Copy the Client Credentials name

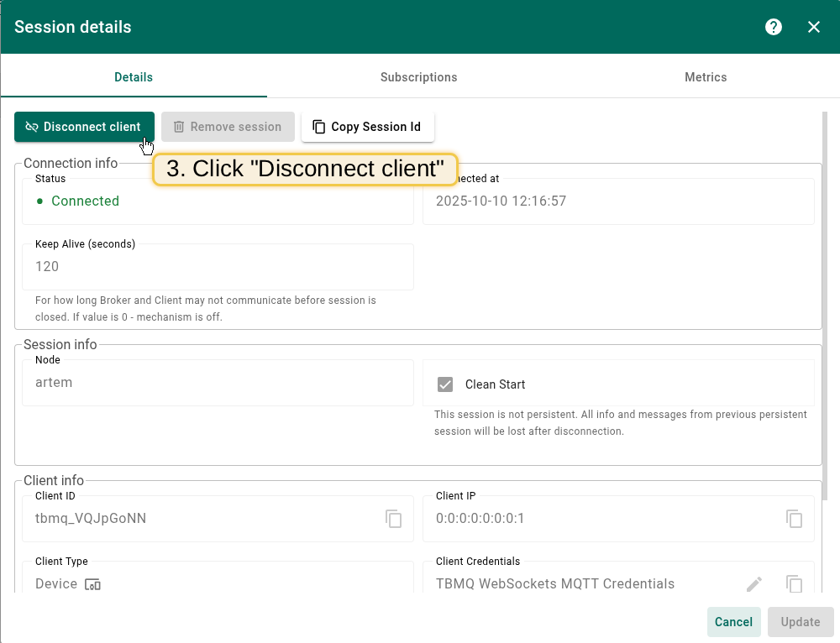click(794, 584)
